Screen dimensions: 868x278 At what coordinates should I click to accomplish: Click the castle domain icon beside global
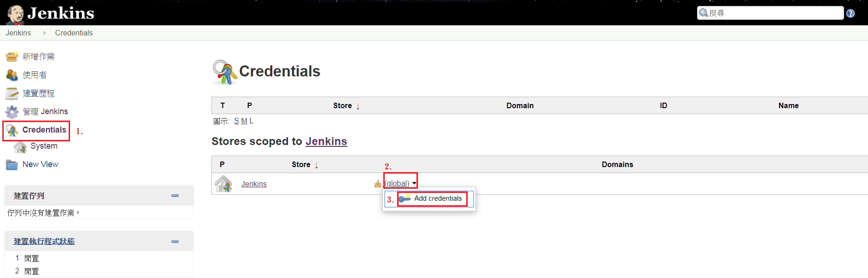(378, 184)
